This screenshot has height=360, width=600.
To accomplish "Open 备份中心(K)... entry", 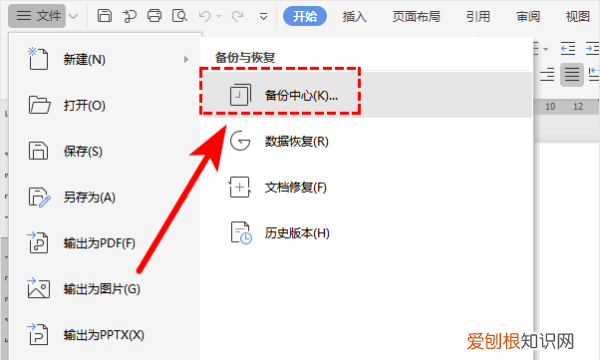I will (x=367, y=95).
